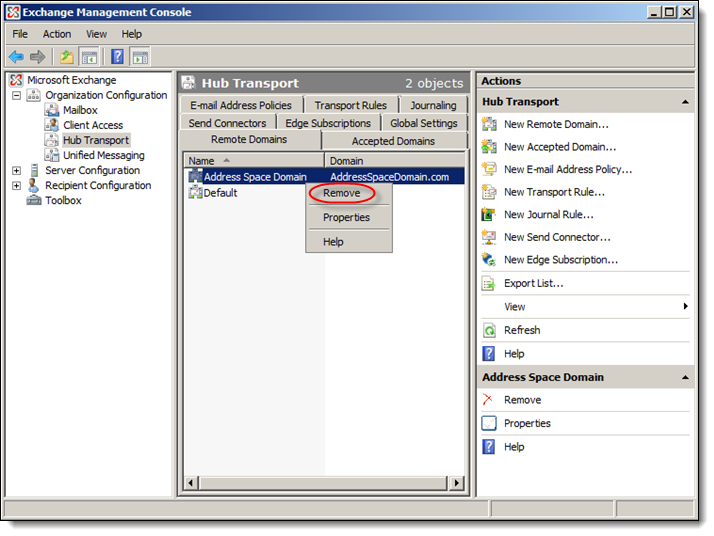The height and width of the screenshot is (536, 714).
Task: Open the Help menu in menu bar
Action: (x=132, y=34)
